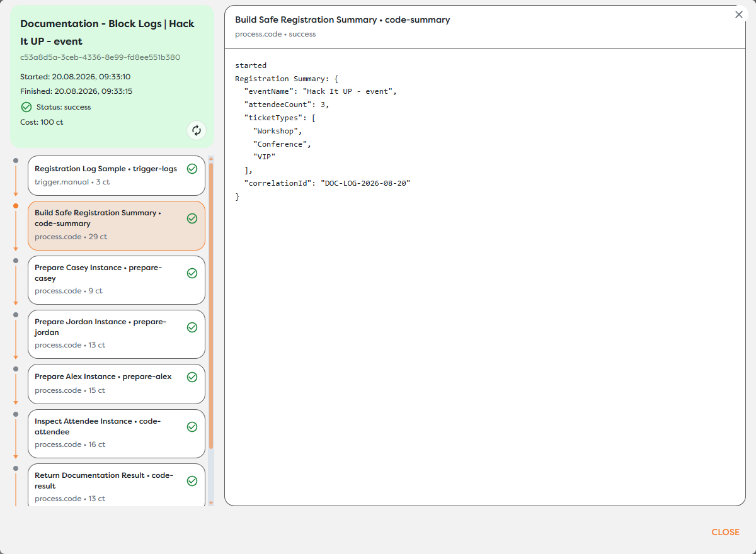Click the '"Workshop"' log entry

click(x=278, y=131)
